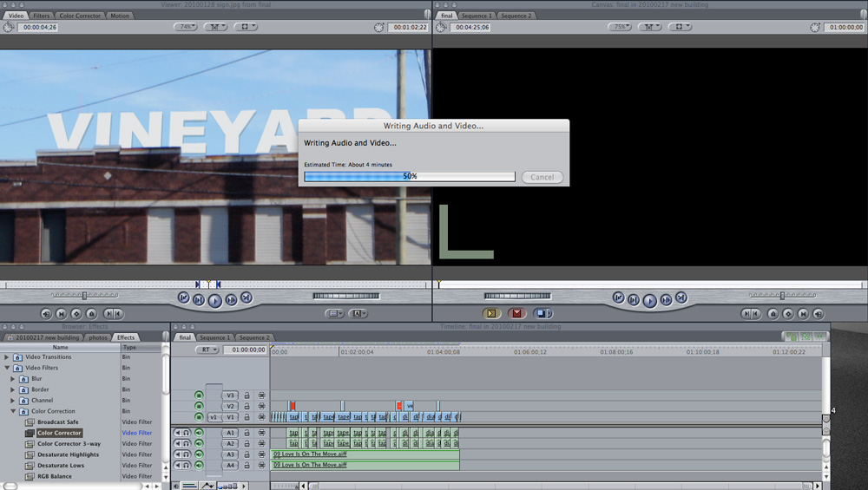Open Sequence 2 tab in Timeline
868x490 pixels.
click(x=254, y=337)
